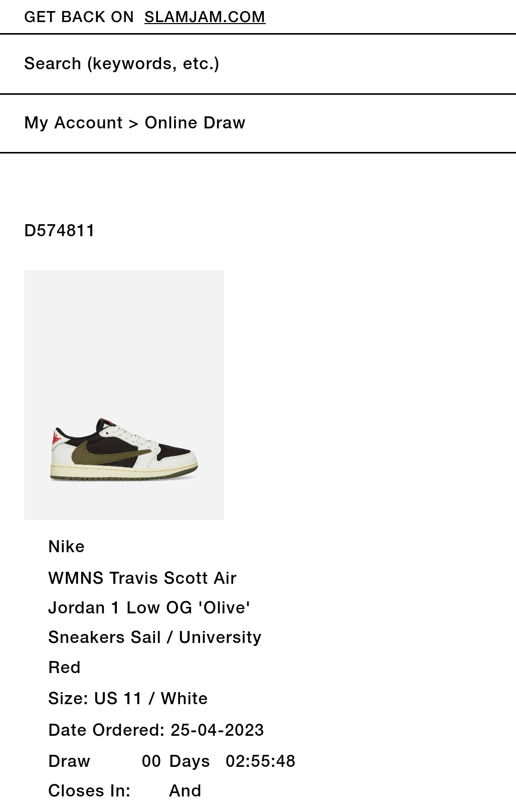Open the WMNS Travis Scott Air title
516x812 pixels.
pos(142,578)
